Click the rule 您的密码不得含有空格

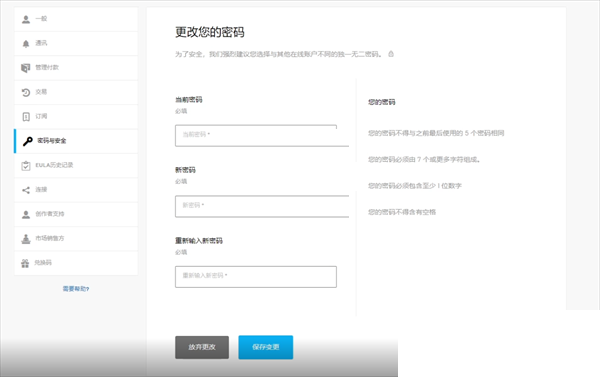(402, 212)
